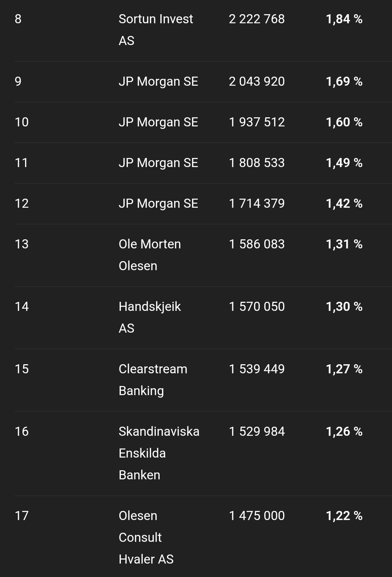
Task: Select the 1,22 % ownership value
Action: point(344,516)
